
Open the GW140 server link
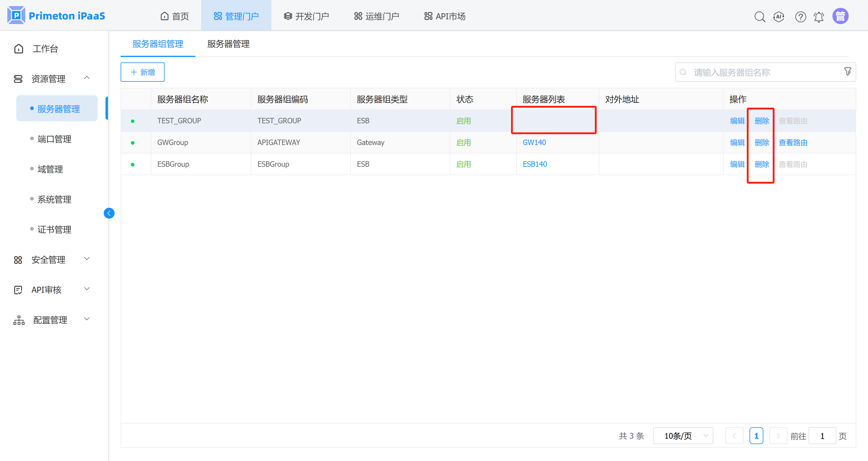click(x=534, y=142)
